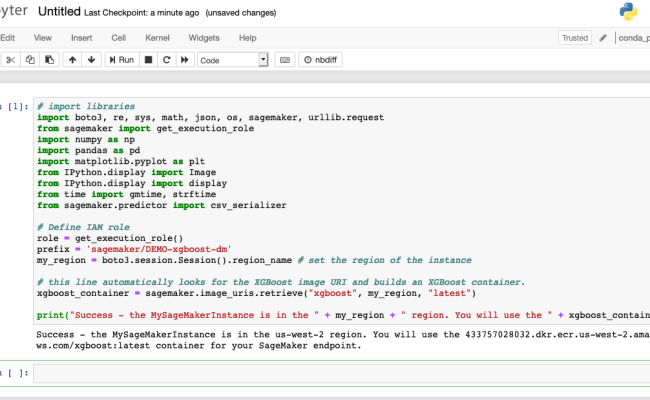Viewport: 650px width, 400px height.
Task: Restart kernel and run all cells icon
Action: pyautogui.click(x=185, y=60)
